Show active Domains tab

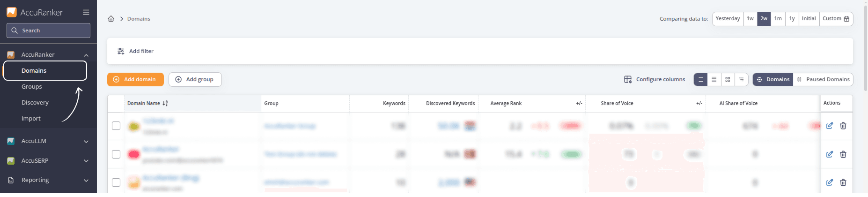[x=773, y=80]
